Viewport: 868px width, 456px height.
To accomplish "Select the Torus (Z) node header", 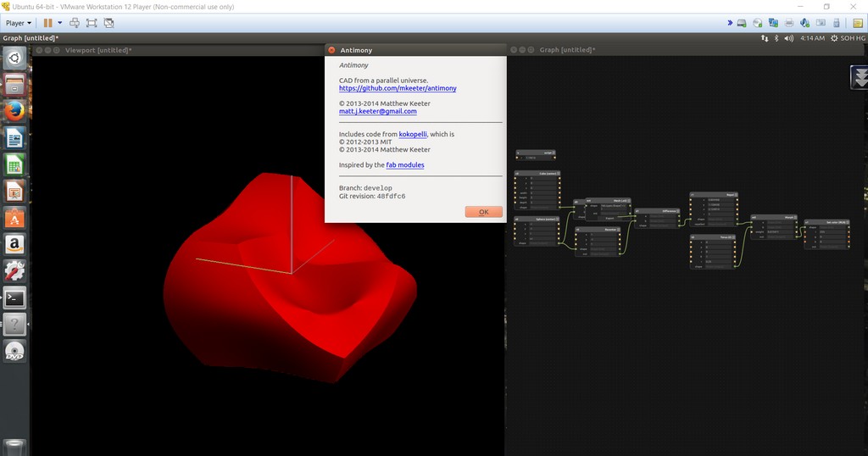I will pos(713,236).
